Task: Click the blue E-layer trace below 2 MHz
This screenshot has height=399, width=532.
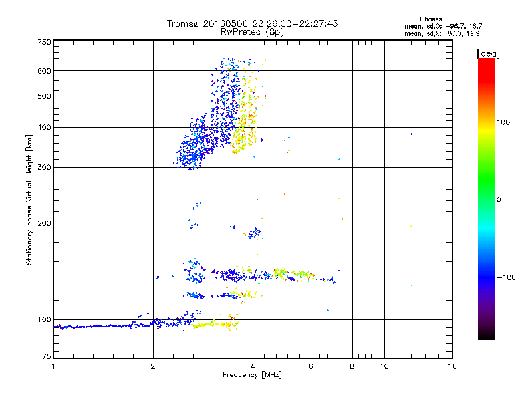Action: 102,326
